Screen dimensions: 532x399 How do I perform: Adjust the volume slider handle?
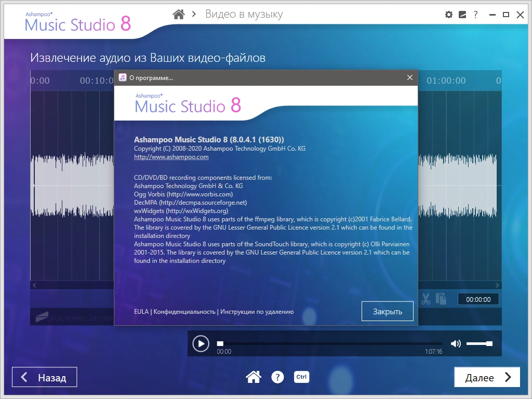point(489,344)
